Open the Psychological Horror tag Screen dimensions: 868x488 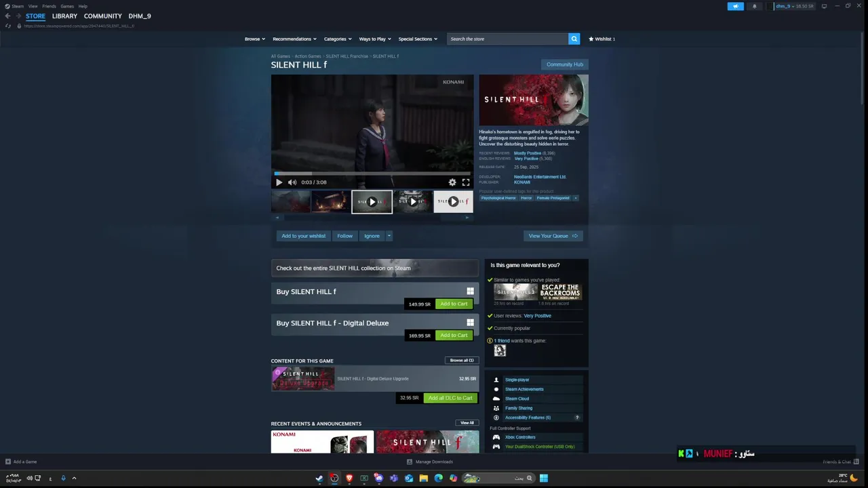point(498,198)
